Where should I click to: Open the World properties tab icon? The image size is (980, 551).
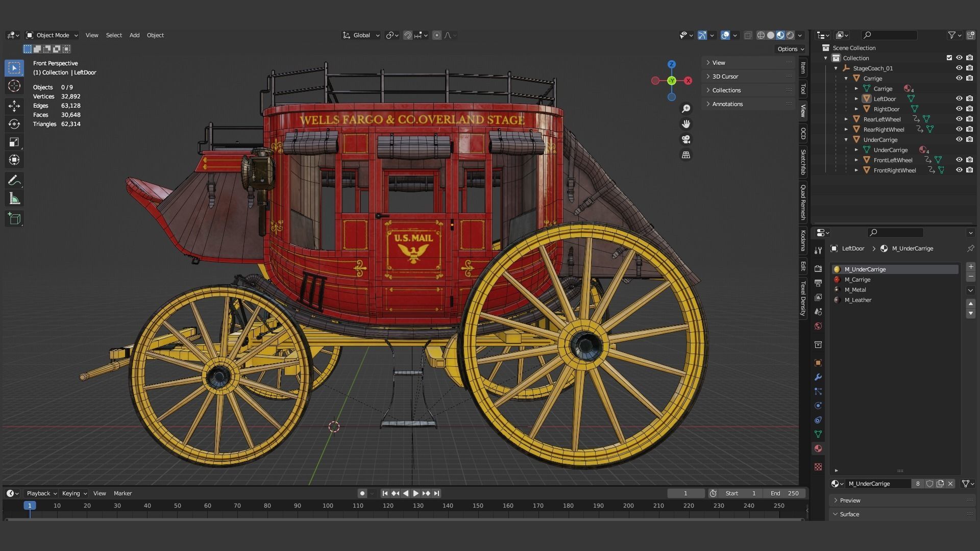818,326
